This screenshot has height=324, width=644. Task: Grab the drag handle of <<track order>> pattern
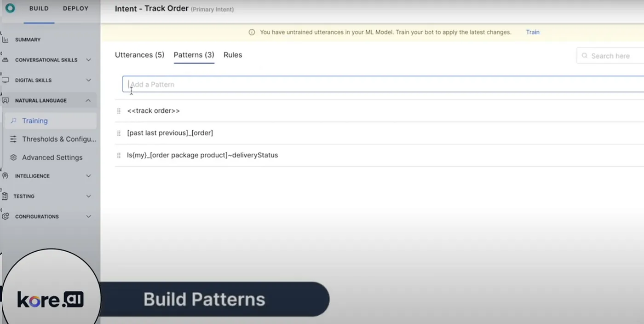(119, 111)
